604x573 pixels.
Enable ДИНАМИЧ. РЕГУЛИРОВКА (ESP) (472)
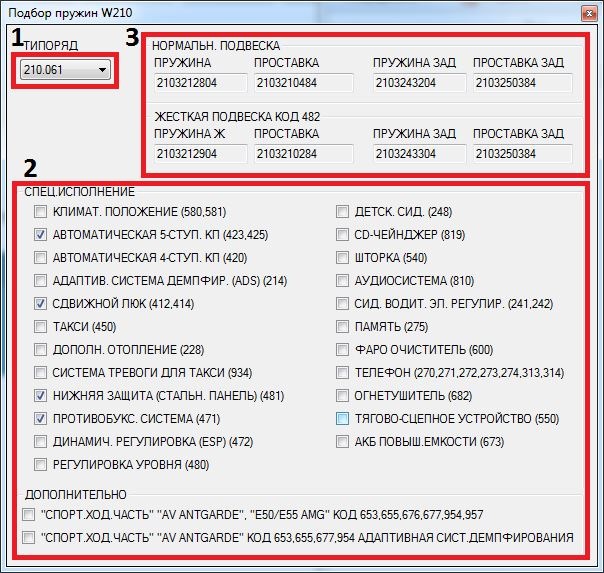pyautogui.click(x=40, y=441)
